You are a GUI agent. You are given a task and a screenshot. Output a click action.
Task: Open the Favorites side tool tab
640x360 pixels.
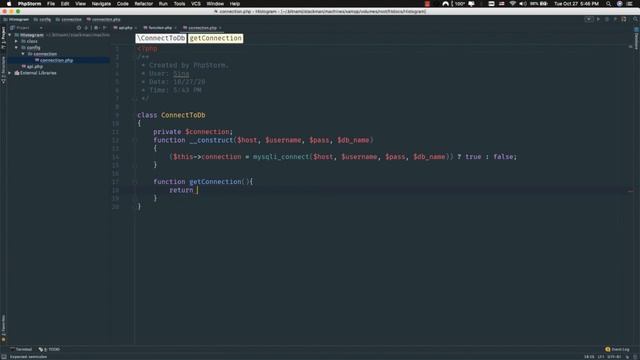[3, 327]
